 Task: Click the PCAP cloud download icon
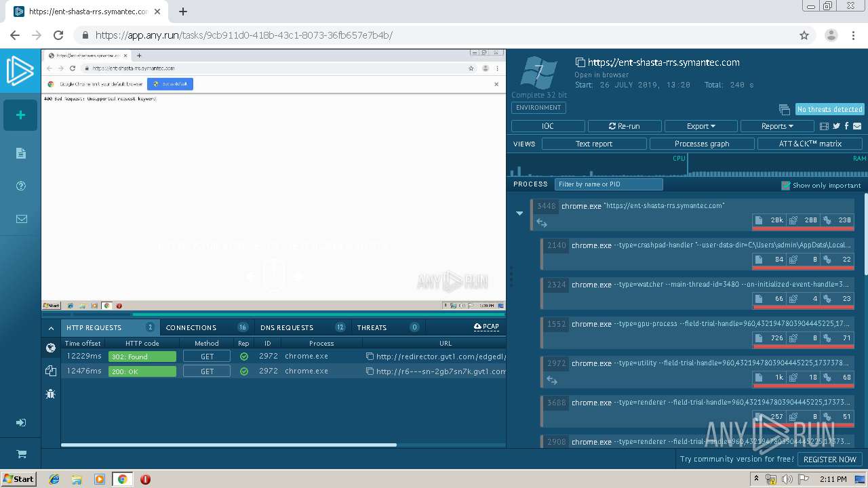point(486,327)
